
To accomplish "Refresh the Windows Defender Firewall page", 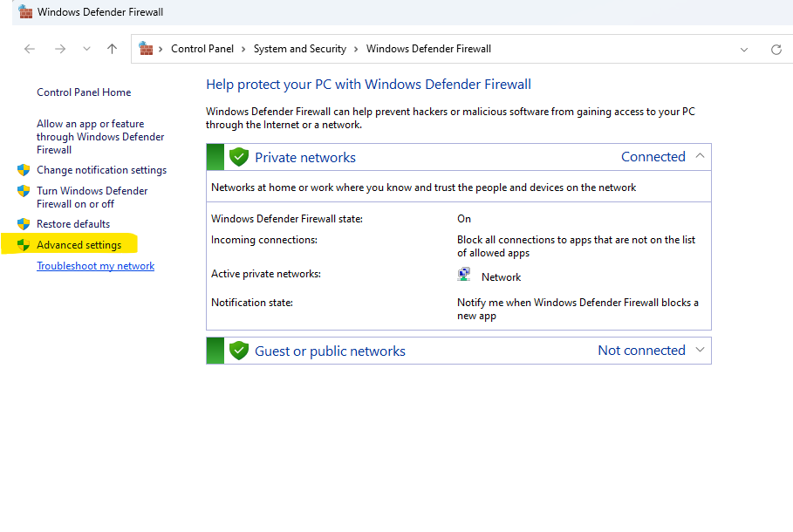I will point(776,50).
